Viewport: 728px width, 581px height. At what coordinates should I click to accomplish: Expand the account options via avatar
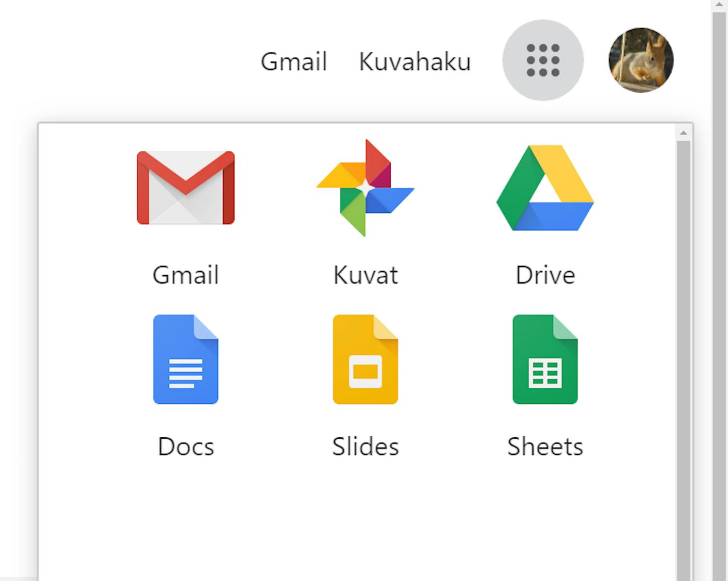(x=641, y=60)
